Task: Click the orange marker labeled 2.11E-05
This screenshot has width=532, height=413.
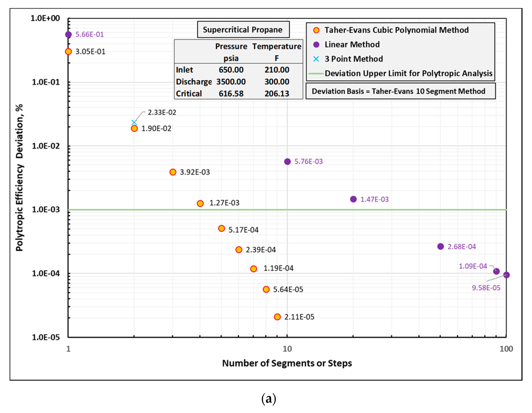Action: coord(277,317)
